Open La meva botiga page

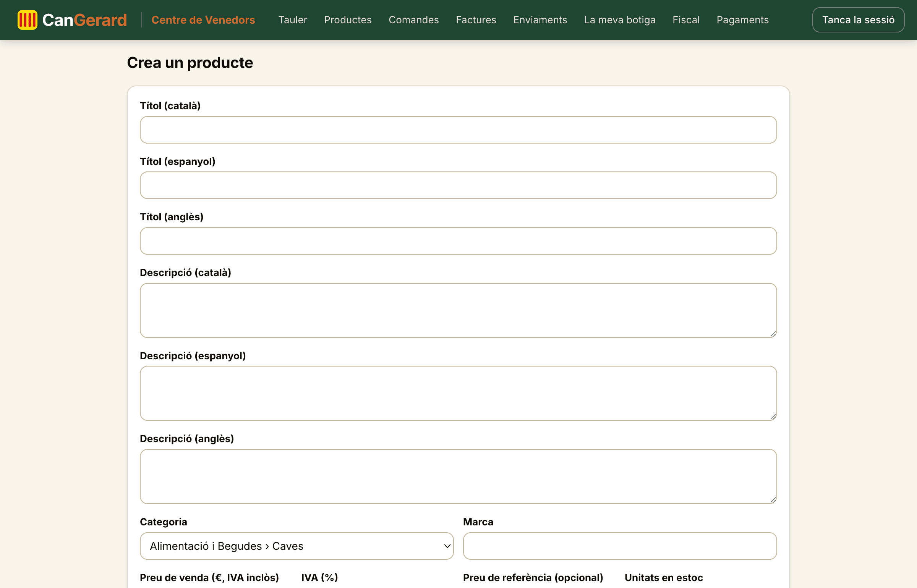click(x=620, y=20)
